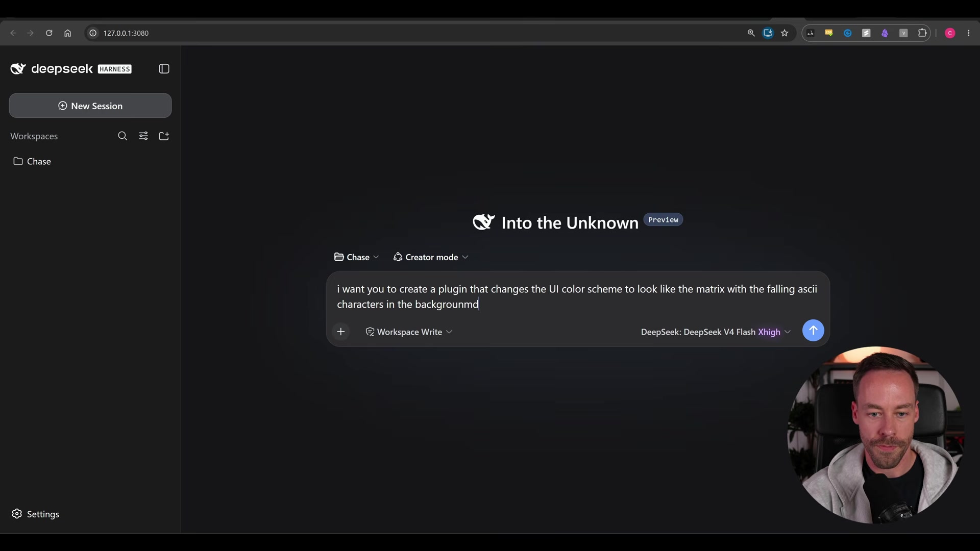
Task: Add a new workspace folder
Action: click(164, 136)
